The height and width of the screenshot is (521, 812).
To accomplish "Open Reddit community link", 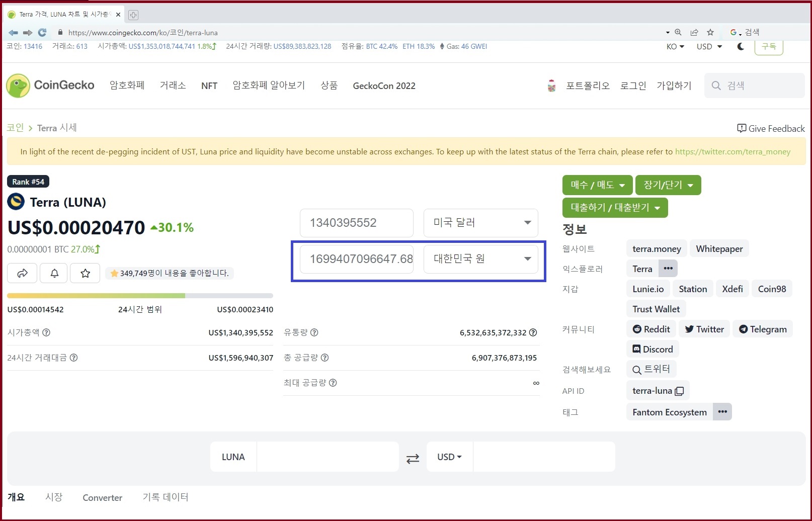I will point(652,329).
